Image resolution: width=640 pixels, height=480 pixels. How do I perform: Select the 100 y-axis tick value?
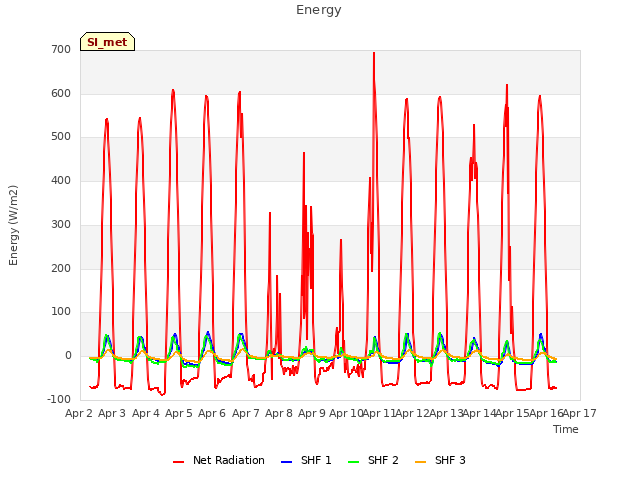(61, 312)
